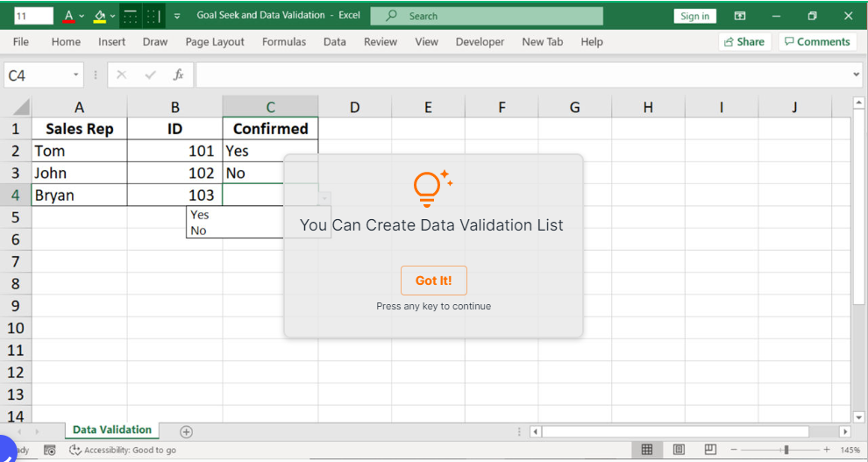Viewport: 868px width, 462px height.
Task: Switch to Normal view in status bar
Action: point(646,450)
